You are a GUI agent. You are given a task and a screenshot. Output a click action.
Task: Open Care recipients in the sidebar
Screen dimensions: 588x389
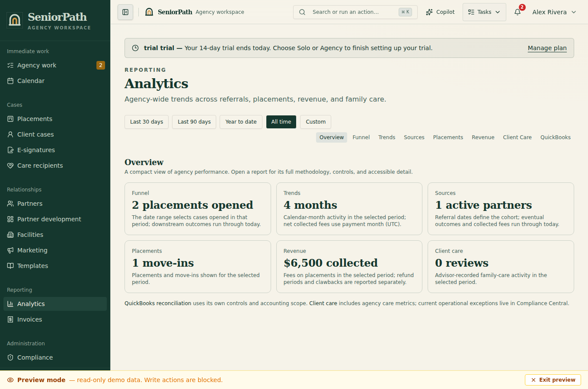[x=55, y=166]
